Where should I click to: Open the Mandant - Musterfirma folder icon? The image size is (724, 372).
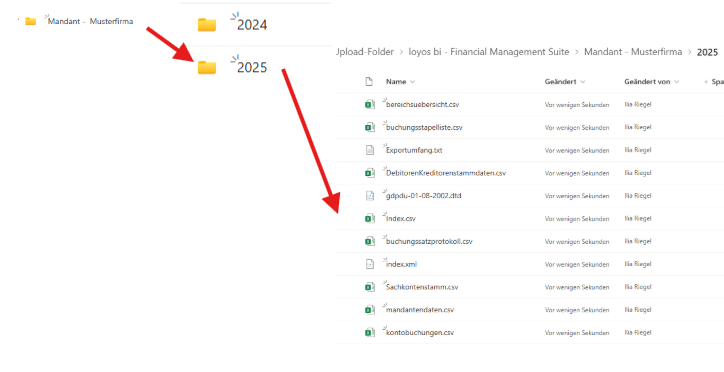coord(30,21)
